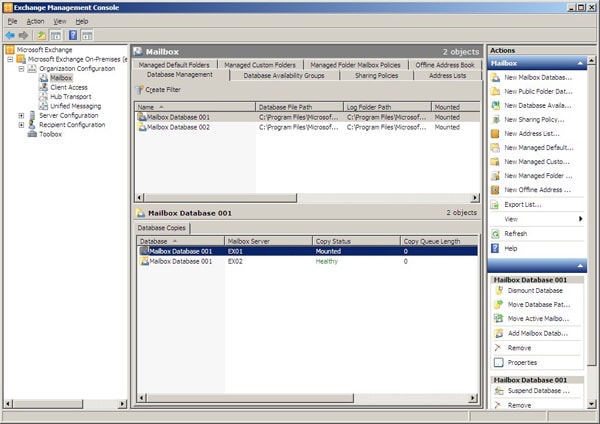The image size is (600, 424).
Task: Sort by Copy Status column header
Action: tap(356, 241)
